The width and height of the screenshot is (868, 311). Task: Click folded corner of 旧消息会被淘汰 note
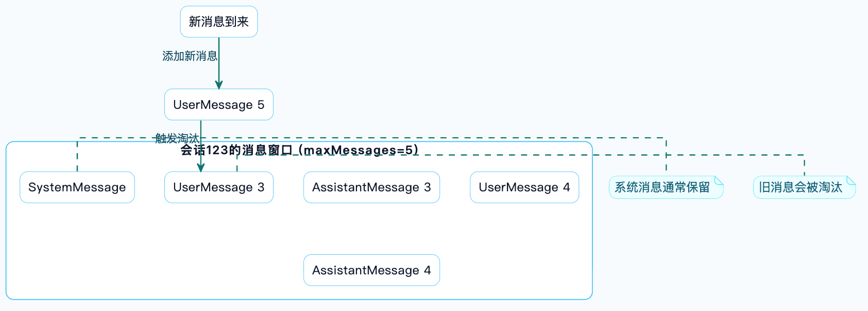tap(851, 180)
